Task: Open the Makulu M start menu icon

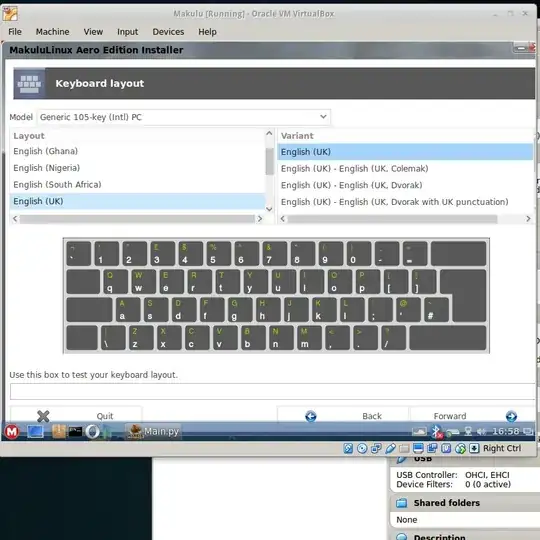Action: pyautogui.click(x=12, y=431)
